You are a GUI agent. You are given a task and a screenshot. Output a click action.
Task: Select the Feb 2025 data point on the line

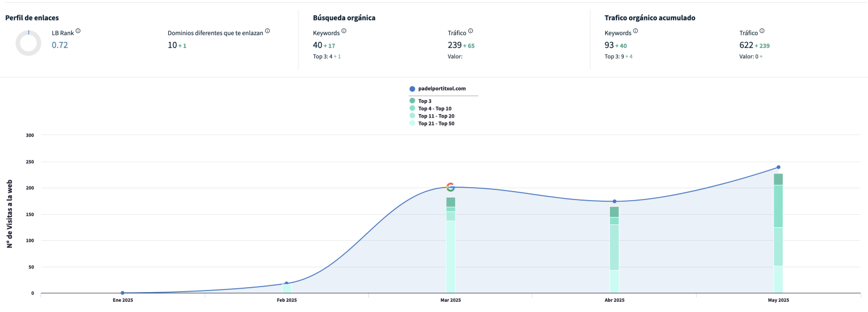(287, 283)
